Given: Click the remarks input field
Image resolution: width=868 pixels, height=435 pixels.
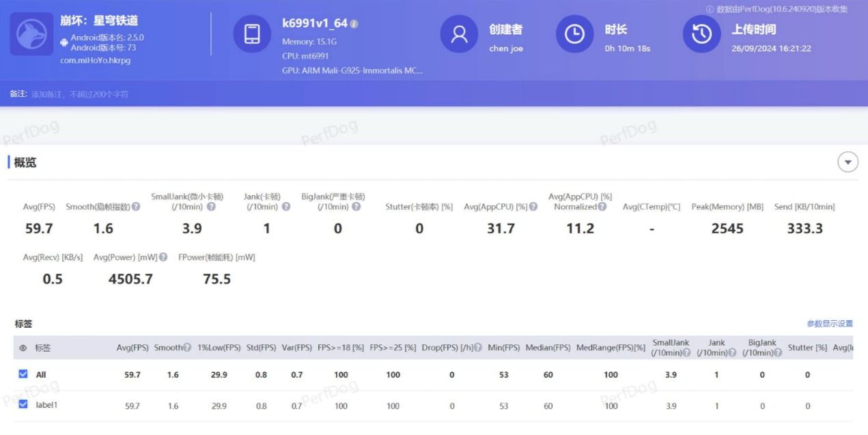Looking at the screenshot, I should point(80,94).
